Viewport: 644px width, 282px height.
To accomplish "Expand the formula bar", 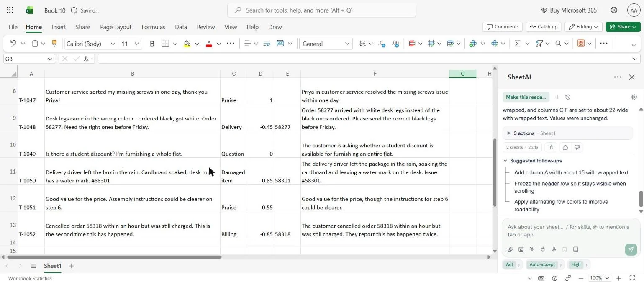I will 634,59.
